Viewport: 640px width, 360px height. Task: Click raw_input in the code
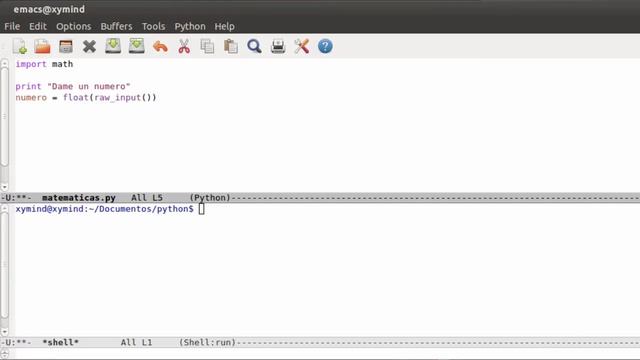click(117, 98)
